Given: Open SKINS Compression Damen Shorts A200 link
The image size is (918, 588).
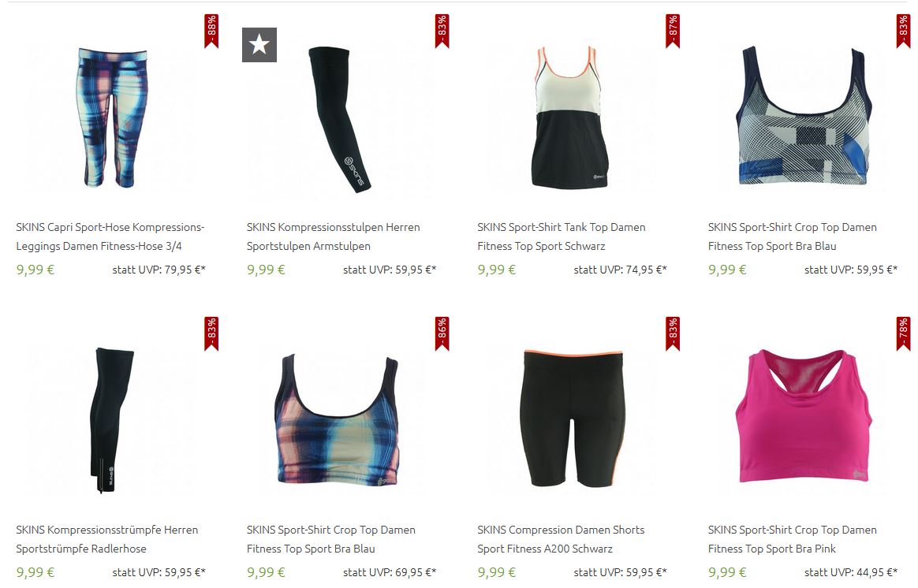Looking at the screenshot, I should [561, 539].
